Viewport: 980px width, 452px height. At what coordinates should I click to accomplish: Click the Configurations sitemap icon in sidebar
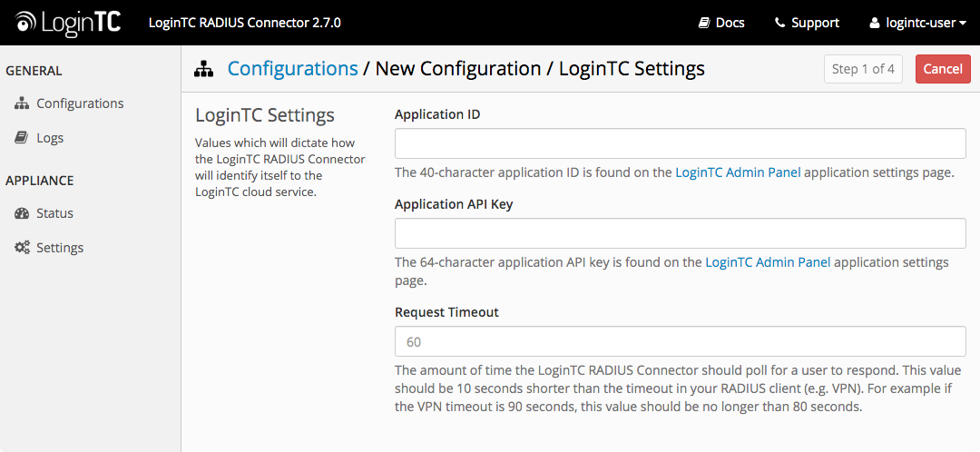(22, 103)
